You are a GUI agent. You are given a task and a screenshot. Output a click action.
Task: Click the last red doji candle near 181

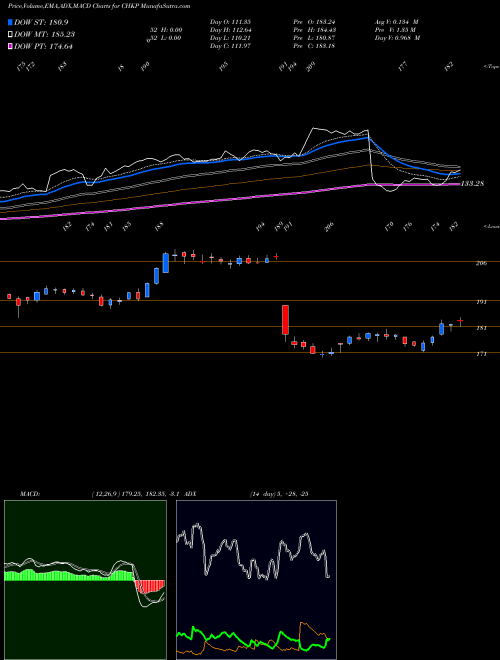tap(460, 321)
